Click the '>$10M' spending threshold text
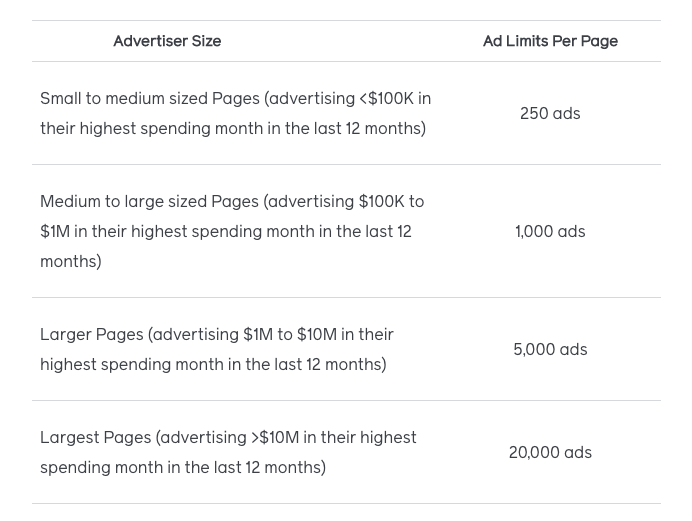This screenshot has height=521, width=692. pos(275,438)
